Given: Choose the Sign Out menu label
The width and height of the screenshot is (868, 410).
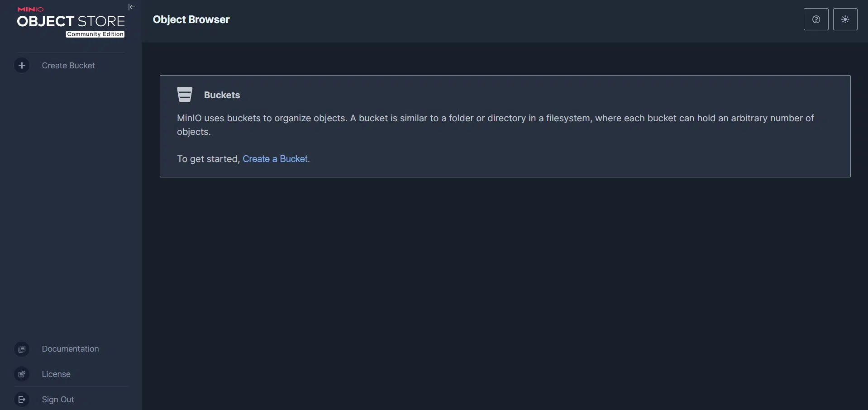Looking at the screenshot, I should pos(58,400).
